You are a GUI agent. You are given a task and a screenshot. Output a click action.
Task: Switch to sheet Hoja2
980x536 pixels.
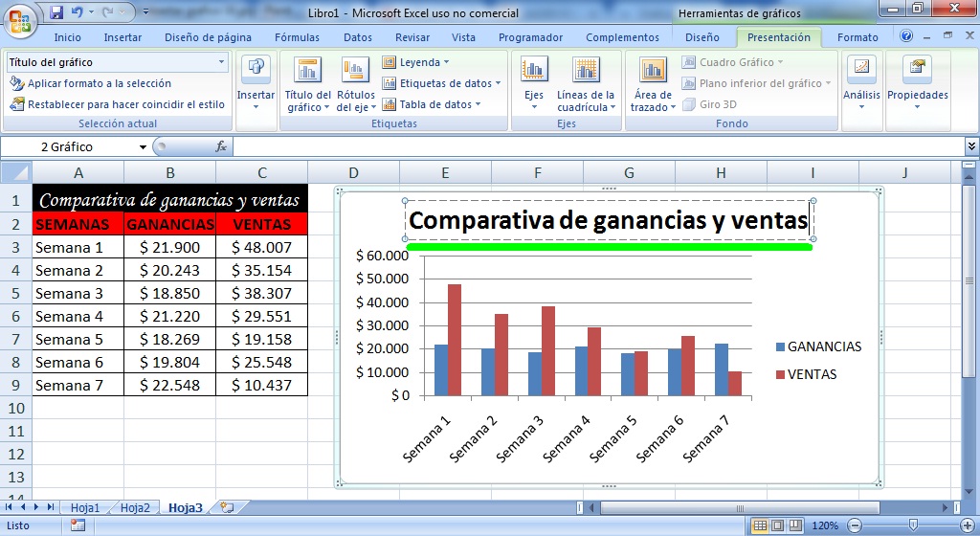coord(135,508)
